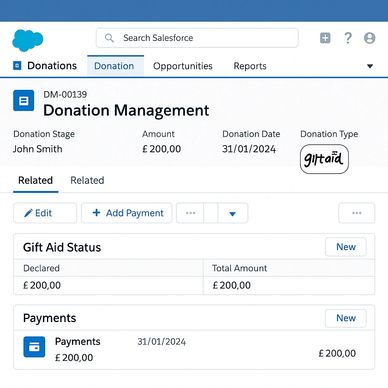Open the help question mark icon

coord(348,38)
